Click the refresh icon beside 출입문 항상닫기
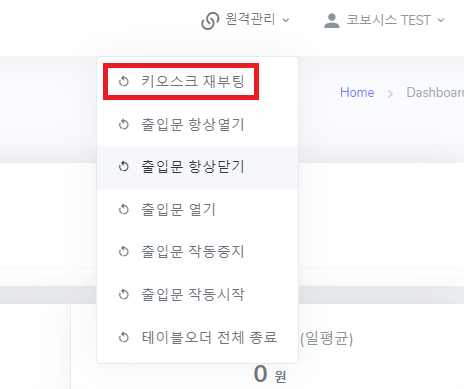464x389 pixels. point(124,166)
